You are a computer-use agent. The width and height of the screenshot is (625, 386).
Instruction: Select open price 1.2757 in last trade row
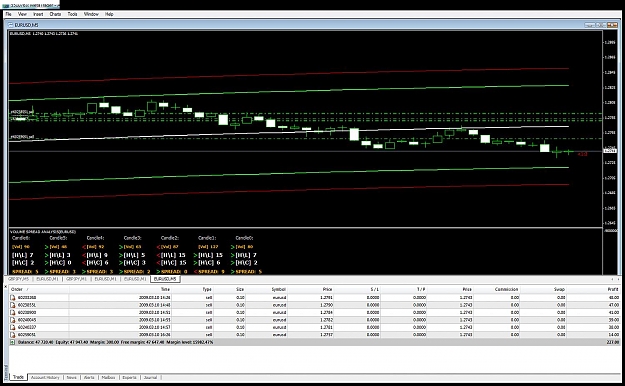tap(326, 335)
